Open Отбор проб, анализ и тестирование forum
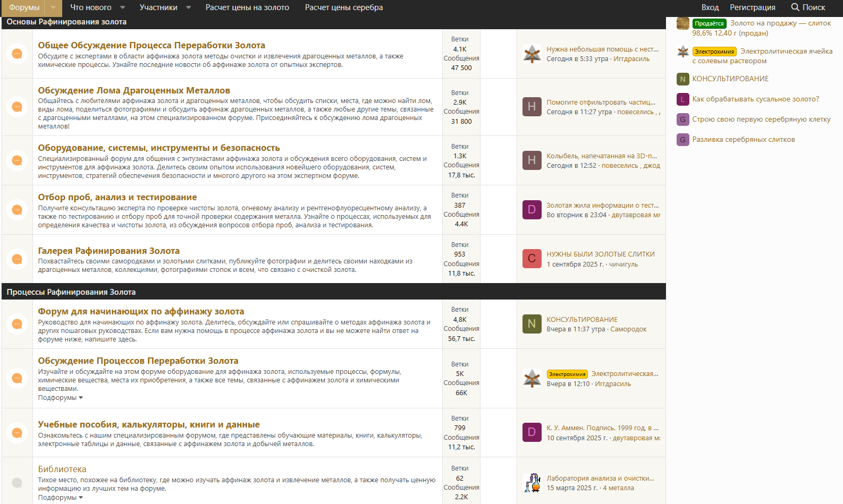The height and width of the screenshot is (504, 843). [117, 197]
